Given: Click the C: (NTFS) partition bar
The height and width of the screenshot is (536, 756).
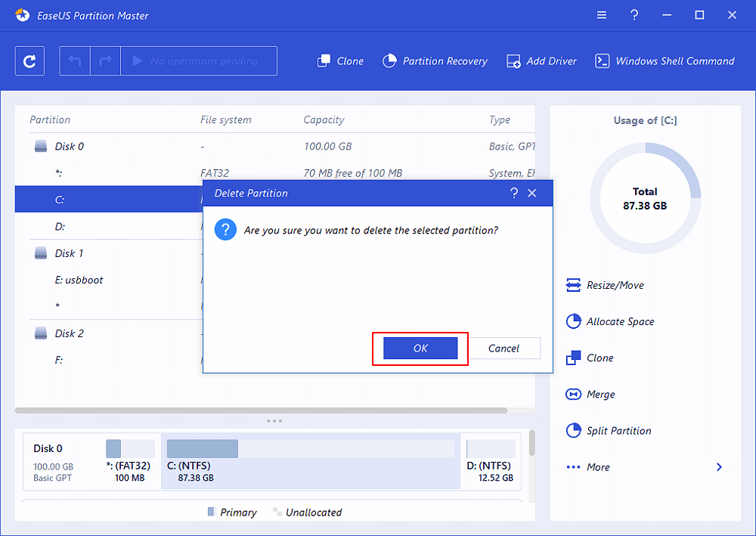Looking at the screenshot, I should click(310, 461).
